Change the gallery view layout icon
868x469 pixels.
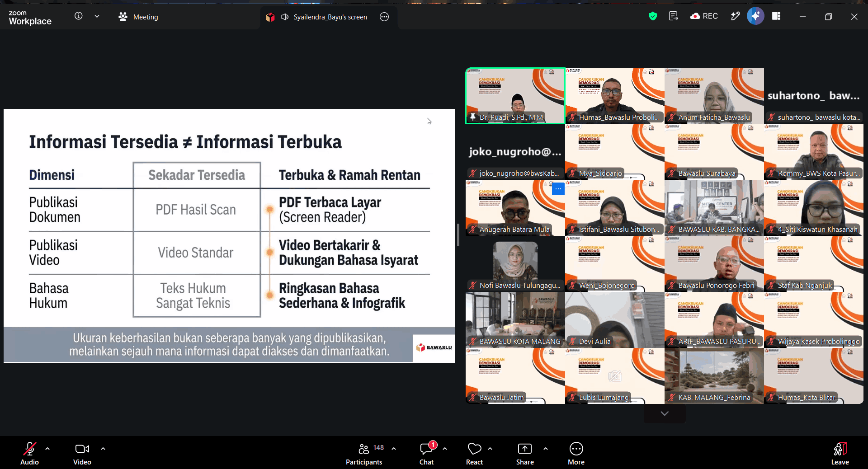[x=776, y=16]
